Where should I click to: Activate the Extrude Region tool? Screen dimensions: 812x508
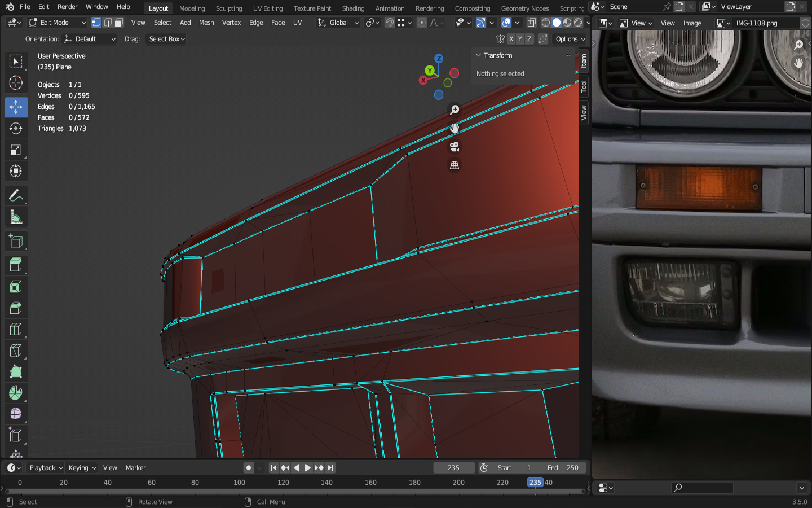pyautogui.click(x=16, y=265)
